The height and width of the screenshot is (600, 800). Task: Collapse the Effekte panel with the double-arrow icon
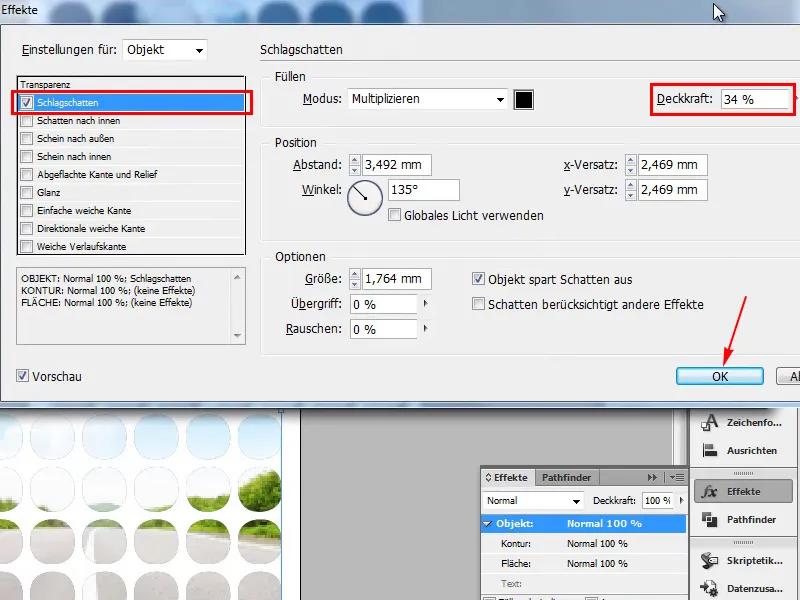652,477
